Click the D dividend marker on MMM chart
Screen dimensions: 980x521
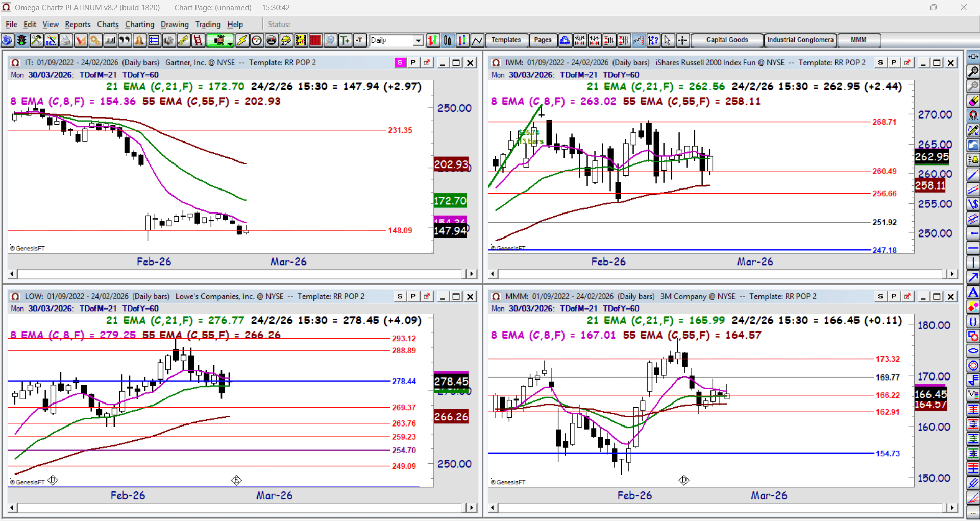684,480
